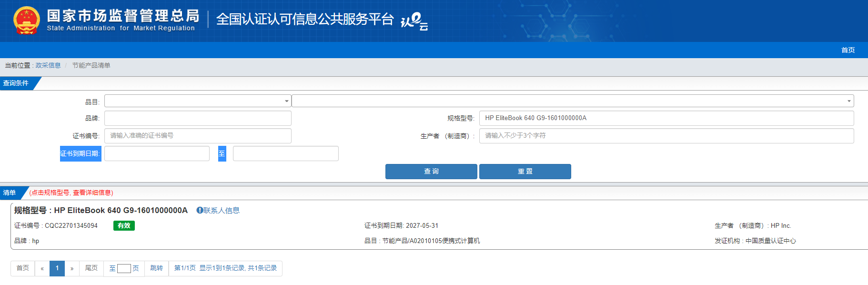This screenshot has height=285, width=868.
Task: Click the certificate expiry start date field
Action: pos(157,153)
